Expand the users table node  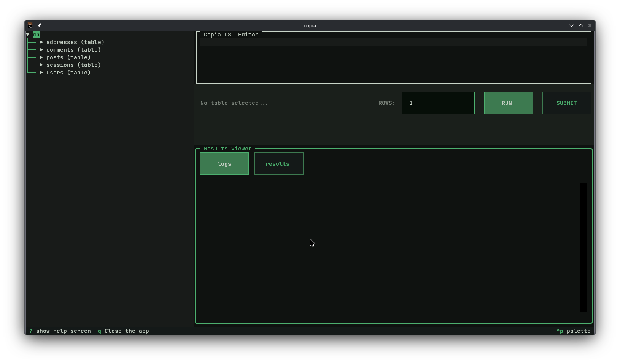(x=41, y=73)
